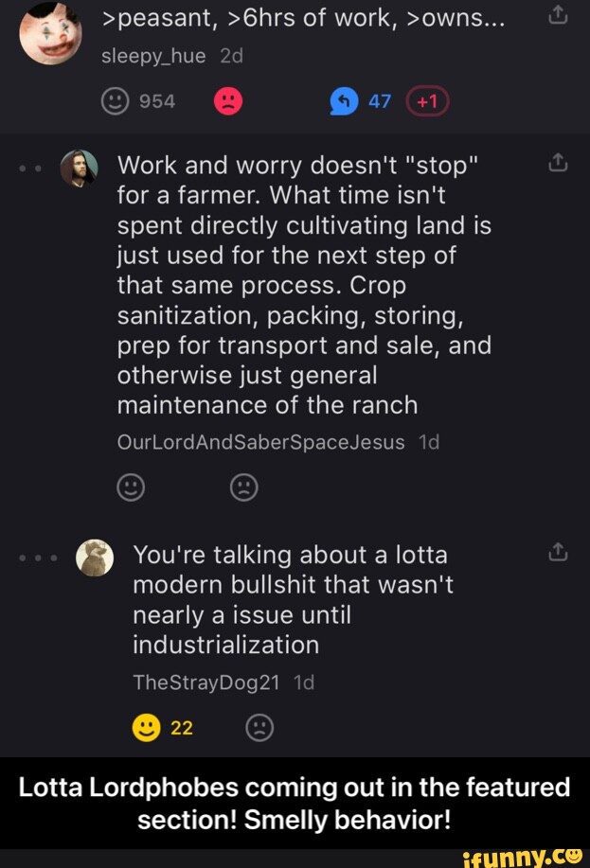Dislike OurLordAndSaberSpaceJesus's comment with the frown

pyautogui.click(x=243, y=487)
